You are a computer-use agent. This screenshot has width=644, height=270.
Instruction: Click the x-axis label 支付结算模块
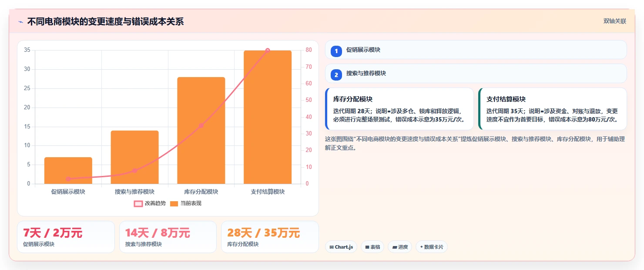268,192
